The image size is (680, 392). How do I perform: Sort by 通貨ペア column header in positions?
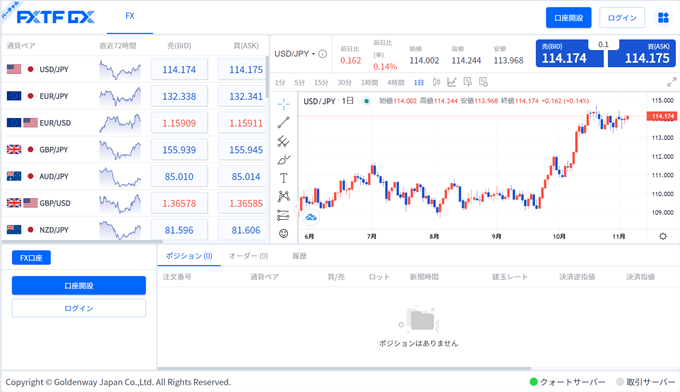[x=264, y=277]
